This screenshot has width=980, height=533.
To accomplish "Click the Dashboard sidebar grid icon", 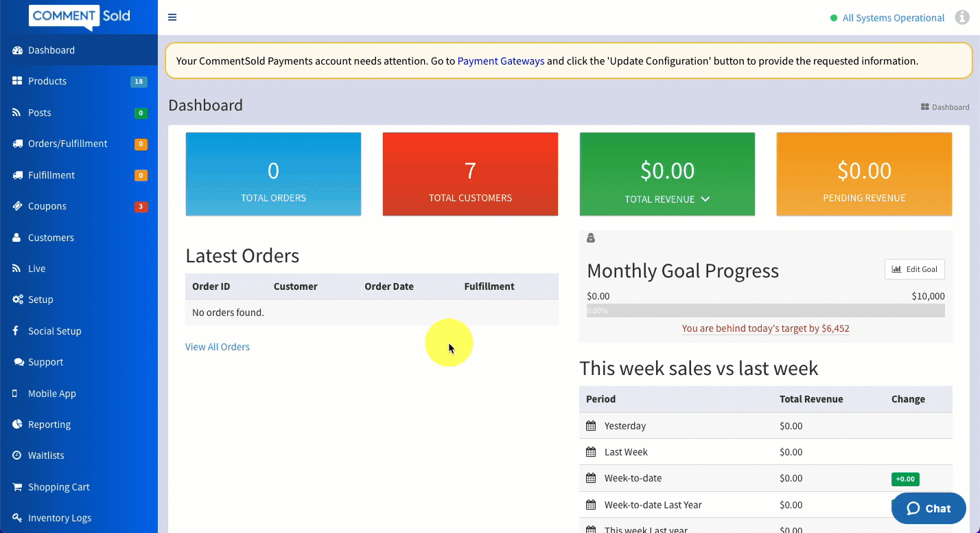I will [17, 50].
